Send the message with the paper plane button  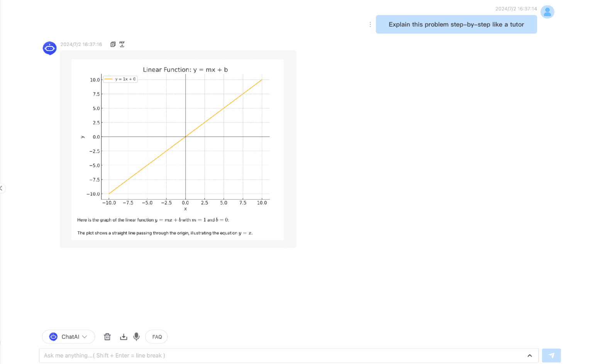point(551,356)
